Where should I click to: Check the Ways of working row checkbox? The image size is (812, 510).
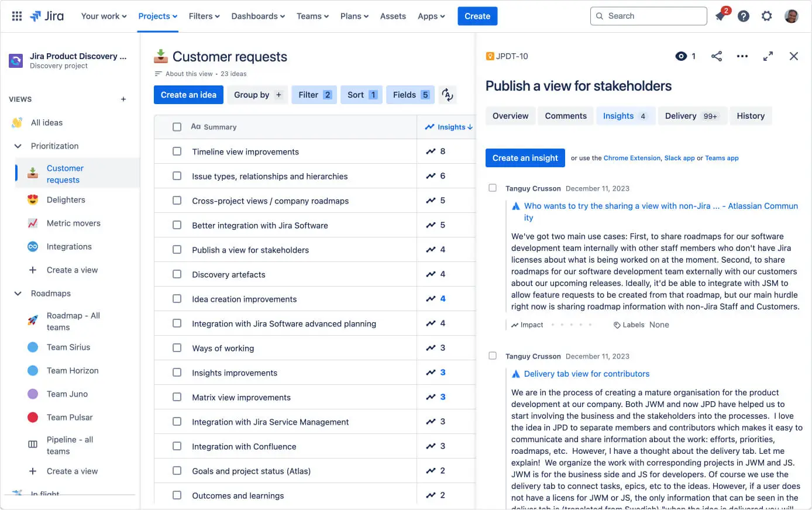coord(177,348)
